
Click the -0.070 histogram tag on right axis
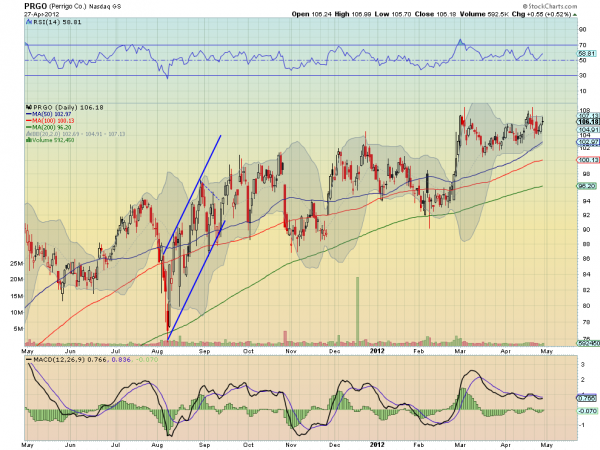point(588,411)
